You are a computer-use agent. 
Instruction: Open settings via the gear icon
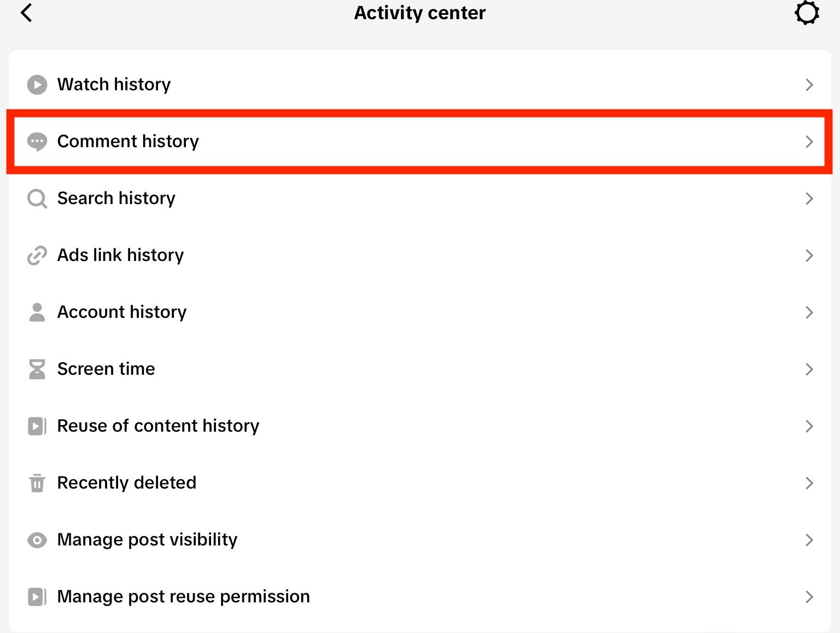(807, 13)
